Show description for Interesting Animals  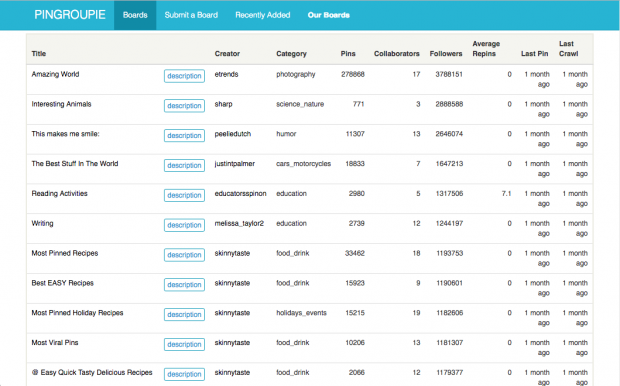[184, 106]
